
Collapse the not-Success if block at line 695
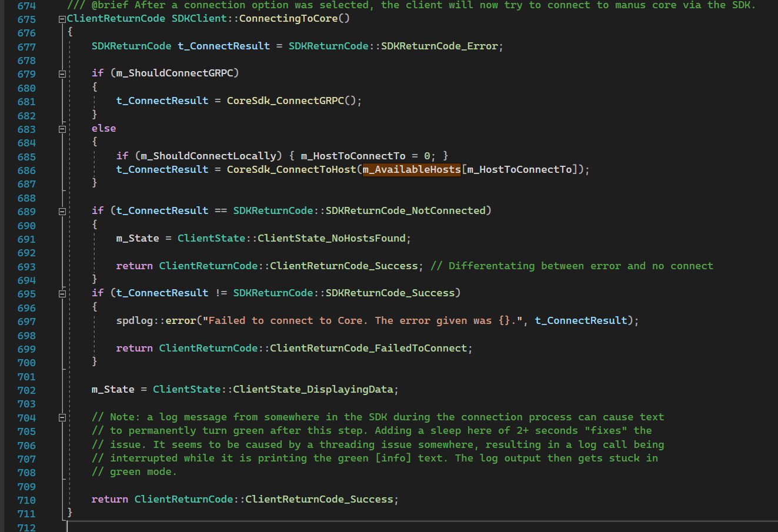click(62, 294)
